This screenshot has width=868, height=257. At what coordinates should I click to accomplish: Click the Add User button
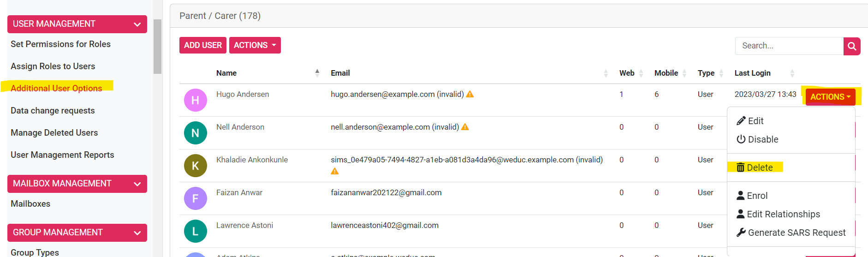[202, 45]
